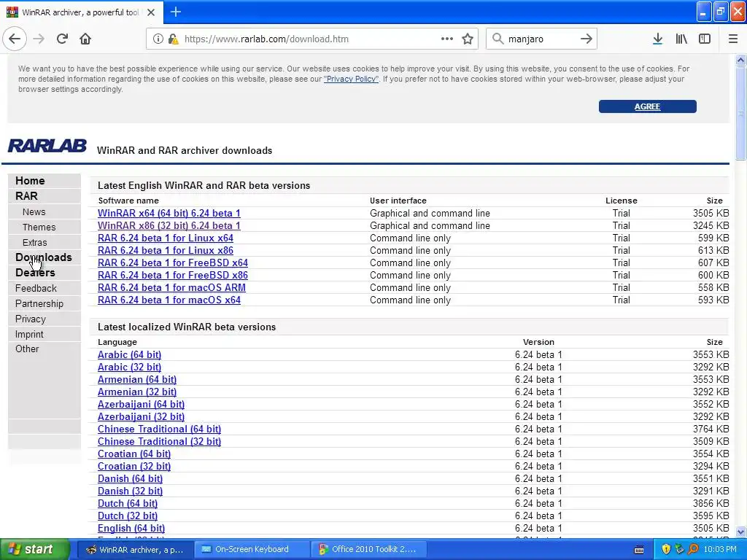Click the search box containing manjaro

tap(541, 39)
